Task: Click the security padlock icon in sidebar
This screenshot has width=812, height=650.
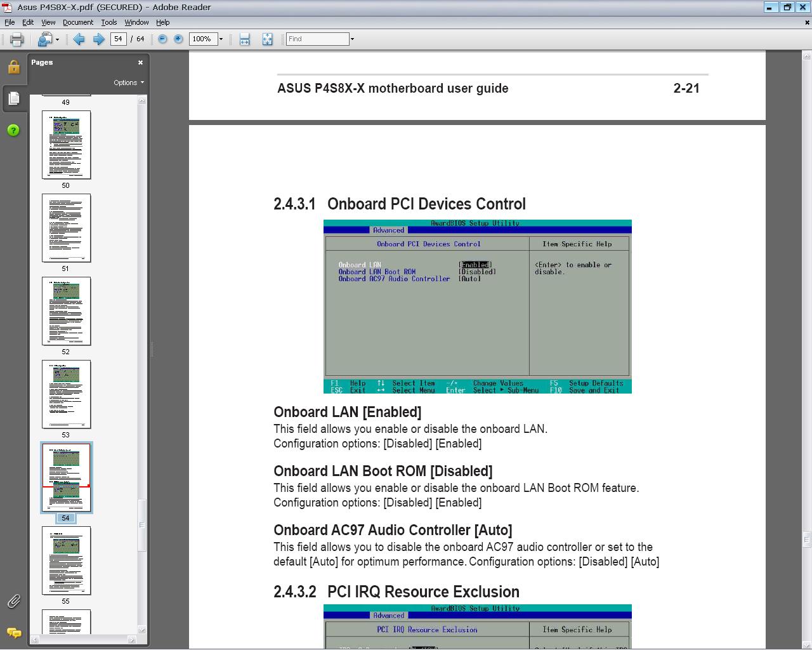Action: tap(13, 67)
